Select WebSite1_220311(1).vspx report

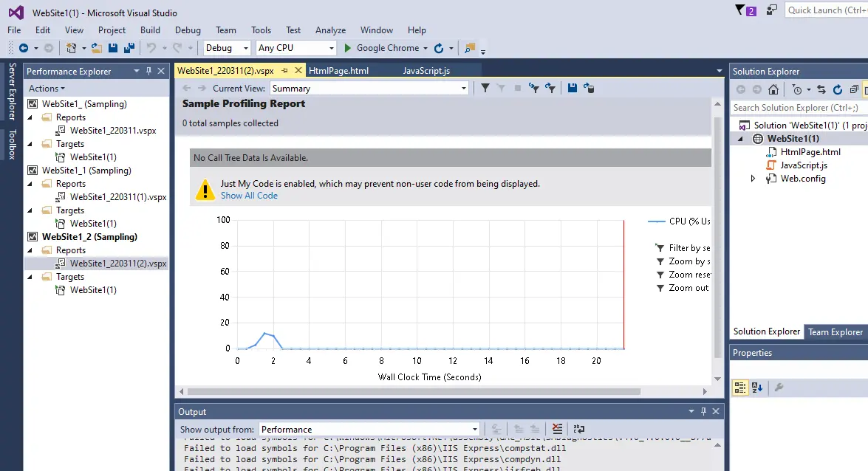click(118, 197)
